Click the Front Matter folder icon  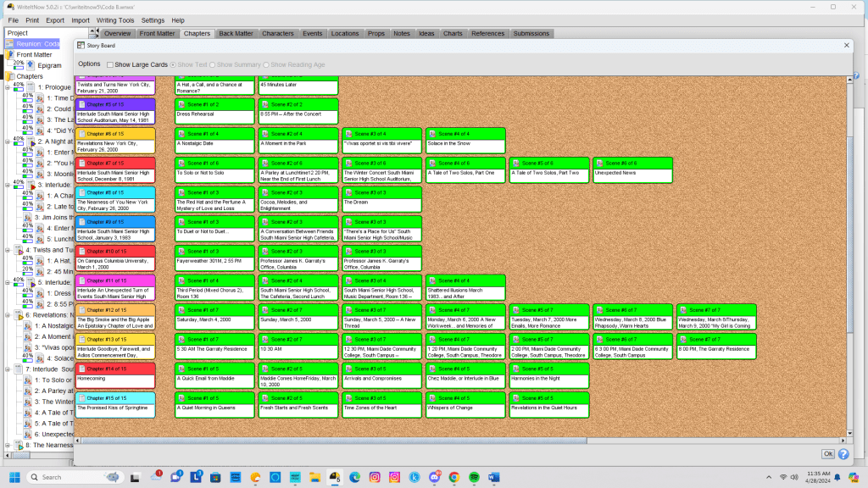pos(11,54)
